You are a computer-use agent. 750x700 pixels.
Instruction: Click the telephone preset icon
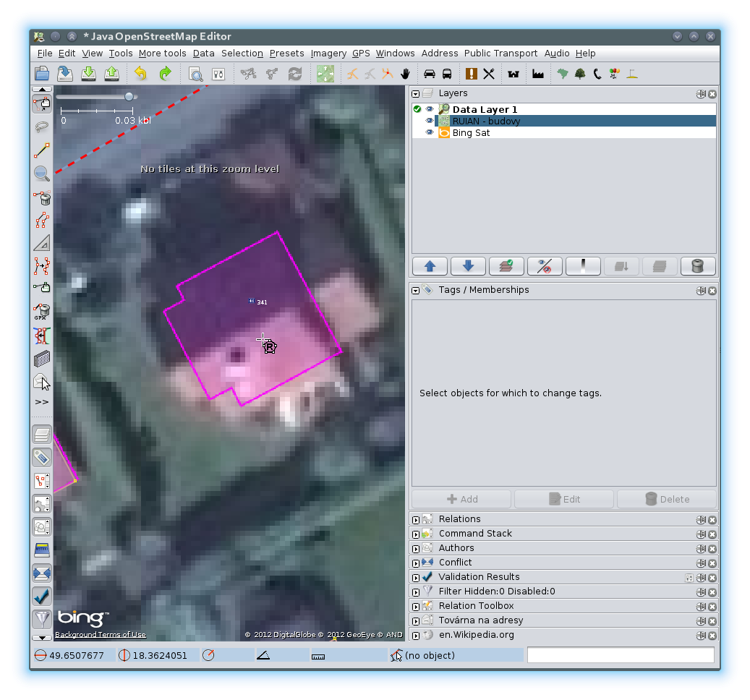(x=597, y=74)
